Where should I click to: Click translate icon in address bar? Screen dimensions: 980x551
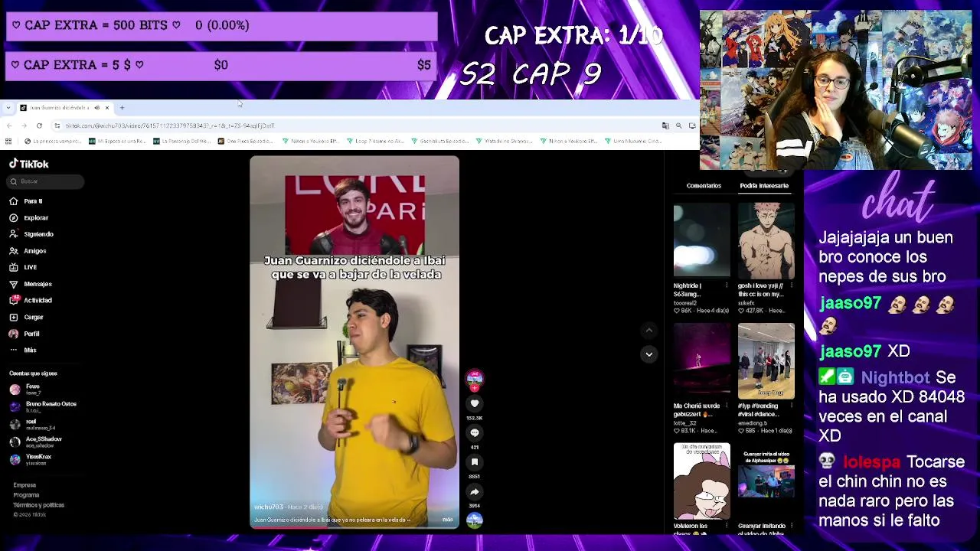pos(665,126)
